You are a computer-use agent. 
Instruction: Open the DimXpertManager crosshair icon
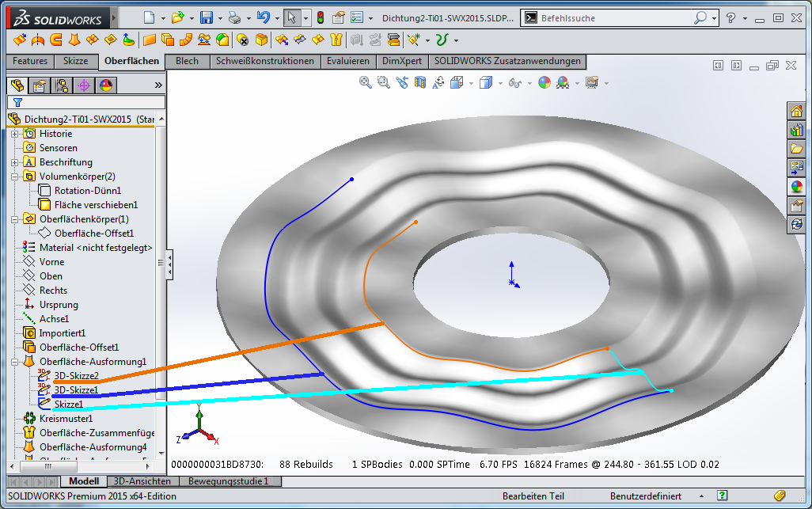point(83,85)
